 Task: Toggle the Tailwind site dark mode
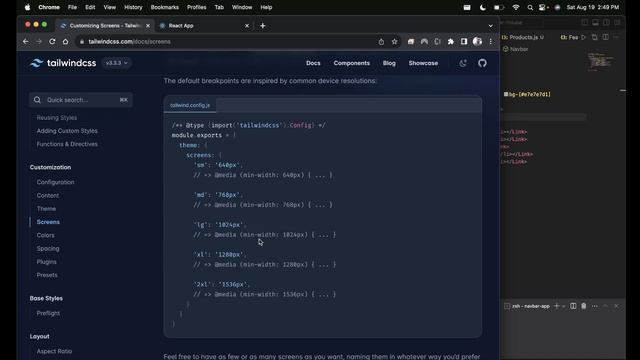tap(463, 63)
